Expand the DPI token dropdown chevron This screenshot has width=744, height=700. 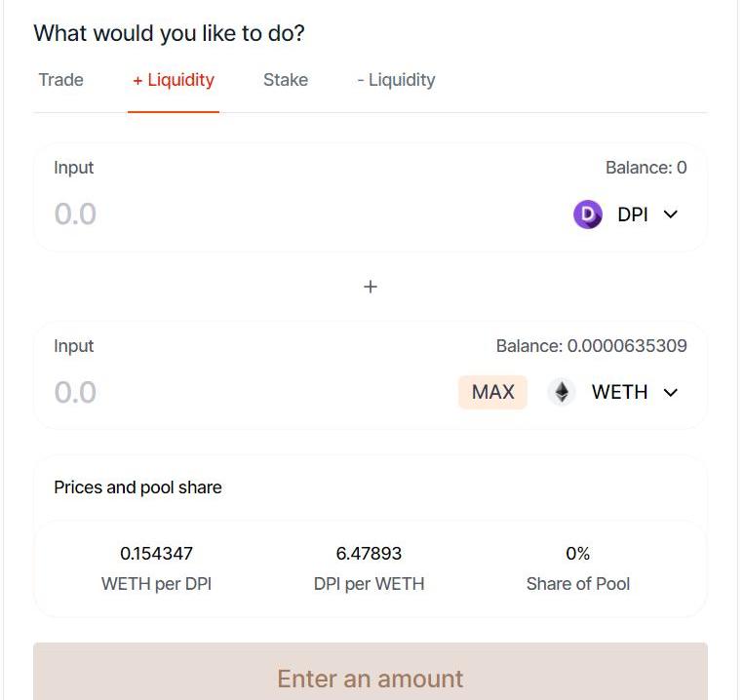coord(671,214)
